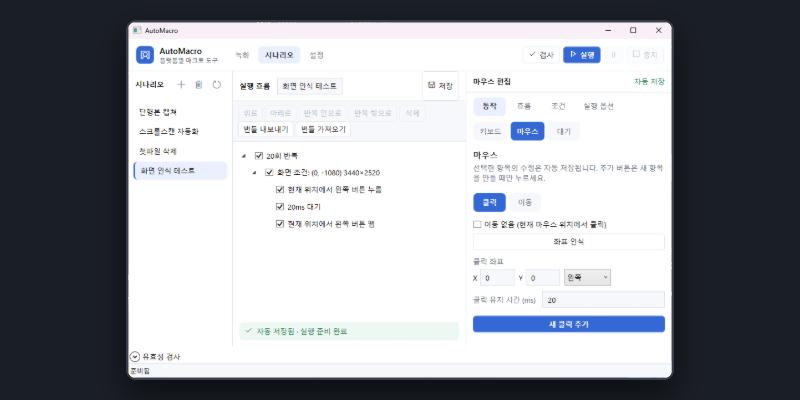This screenshot has height=400, width=800.
Task: Click the Y coordinate input field
Action: (542, 278)
